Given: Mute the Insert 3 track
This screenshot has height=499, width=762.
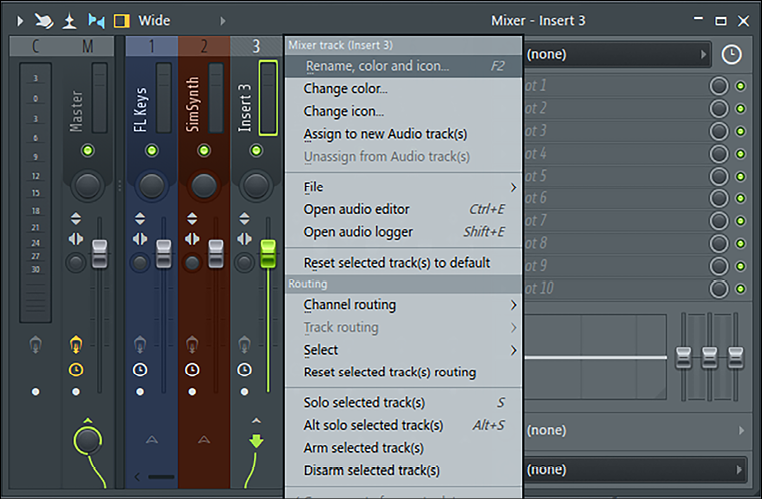Looking at the screenshot, I should (256, 151).
